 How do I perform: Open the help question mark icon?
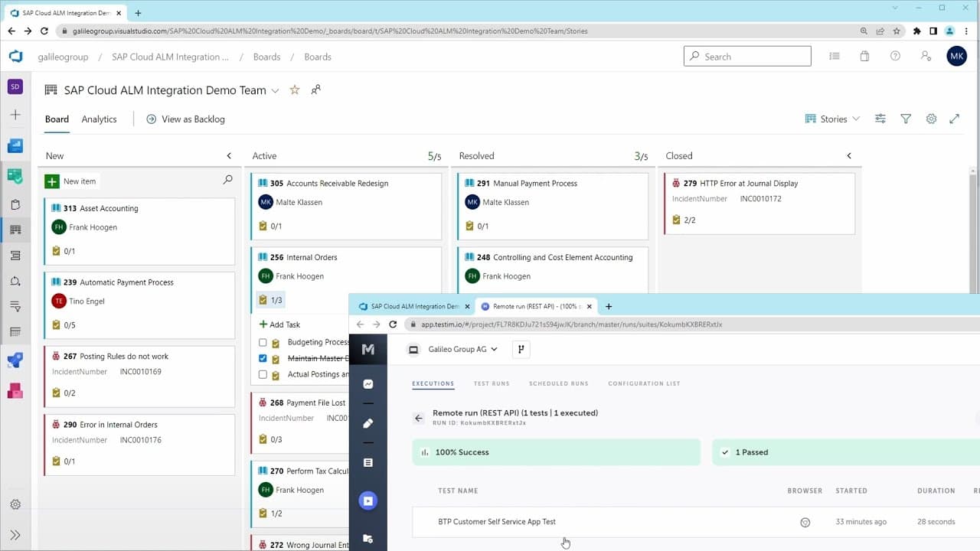(895, 57)
